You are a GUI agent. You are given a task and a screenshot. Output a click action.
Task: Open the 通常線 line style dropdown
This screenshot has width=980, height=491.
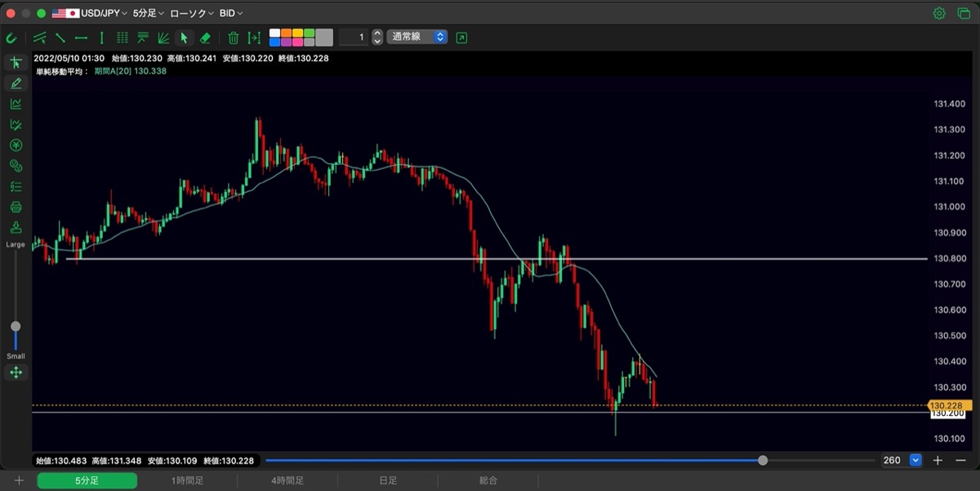click(417, 37)
